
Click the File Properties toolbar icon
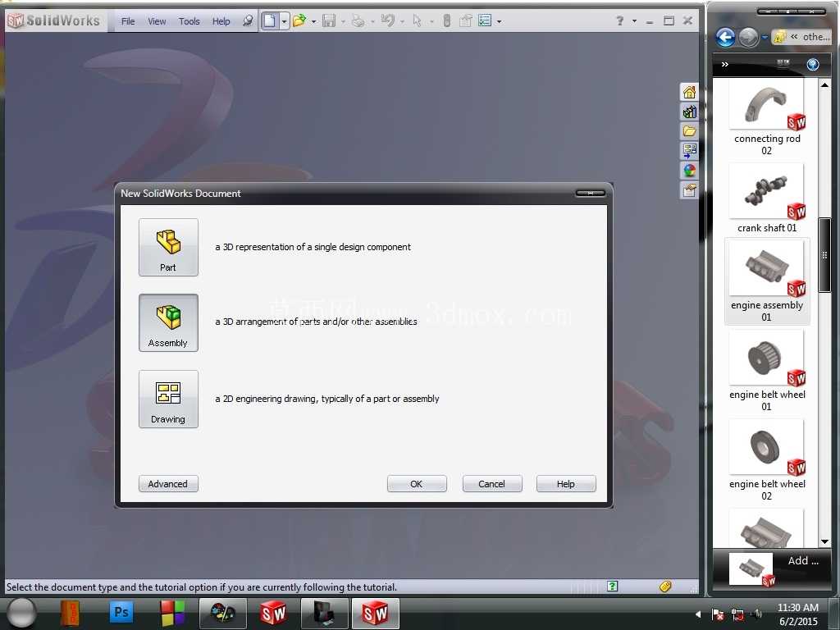(x=466, y=21)
